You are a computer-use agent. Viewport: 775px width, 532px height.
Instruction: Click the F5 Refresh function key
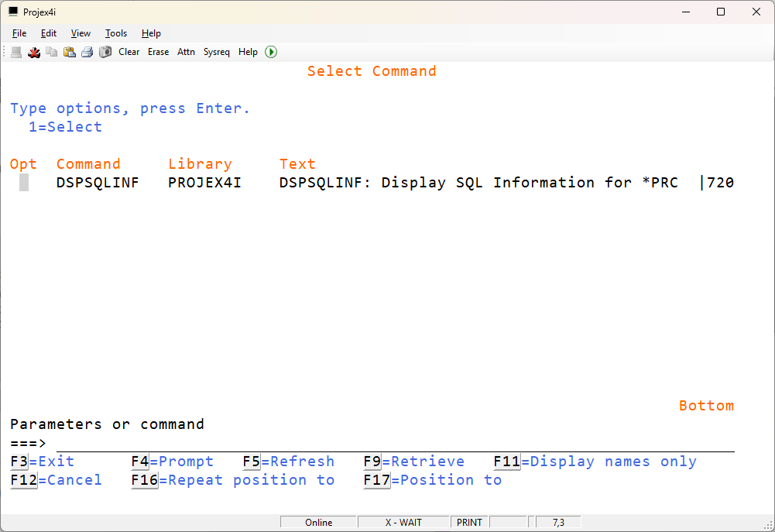pos(252,462)
